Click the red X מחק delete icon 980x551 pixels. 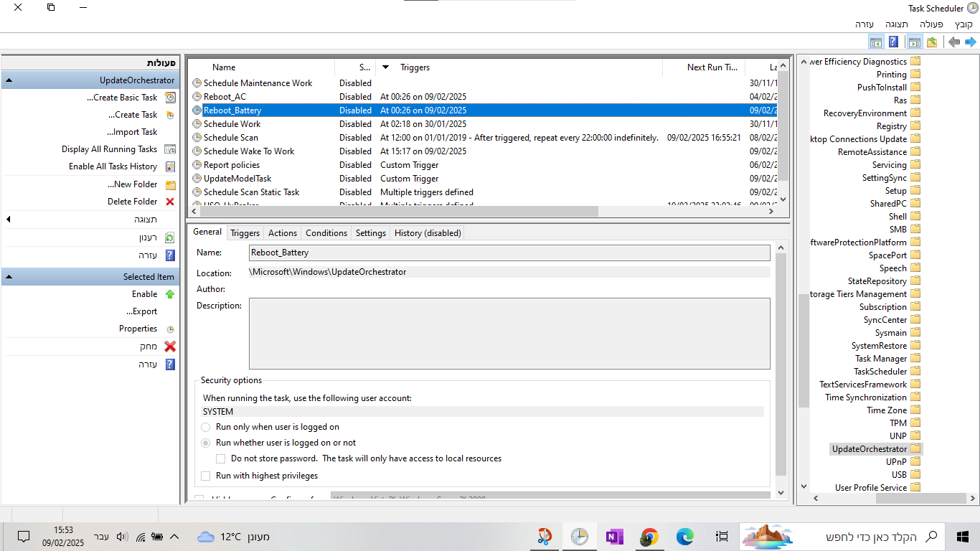170,347
